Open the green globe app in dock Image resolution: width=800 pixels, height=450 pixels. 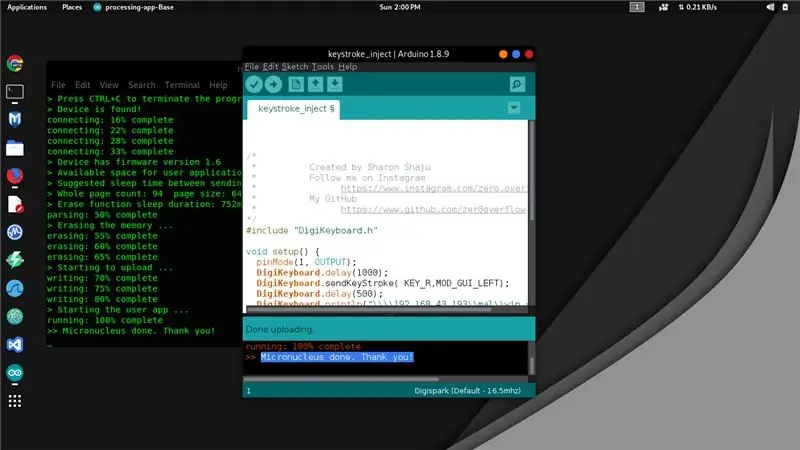tap(15, 316)
